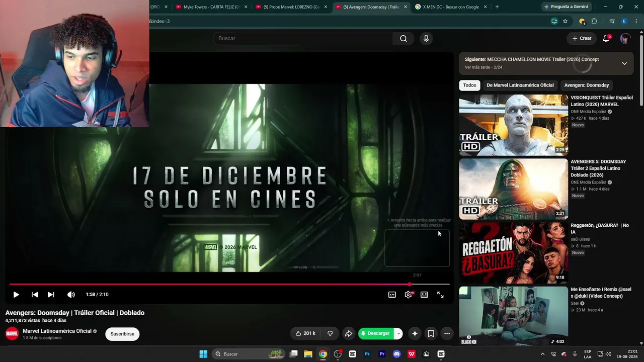Open OBS Studio from the taskbar
This screenshot has width=644, height=362.
338,354
